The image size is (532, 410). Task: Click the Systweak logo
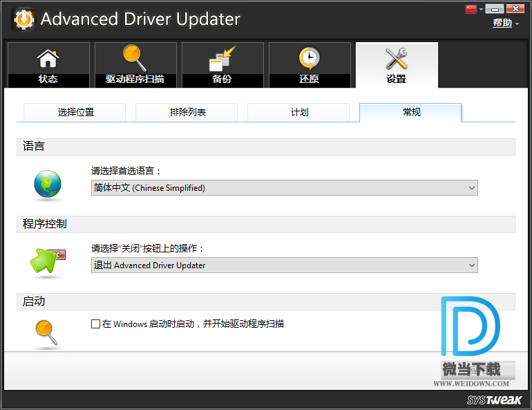(494, 400)
